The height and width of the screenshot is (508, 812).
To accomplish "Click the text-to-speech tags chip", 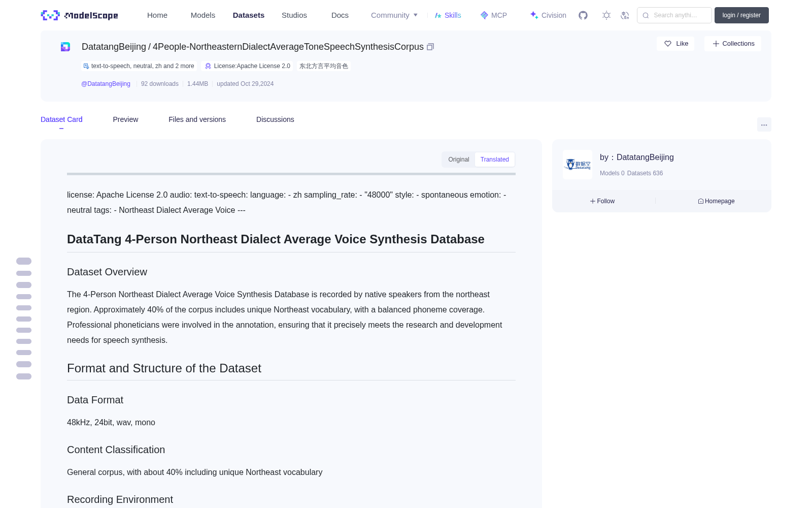I will 139,66.
